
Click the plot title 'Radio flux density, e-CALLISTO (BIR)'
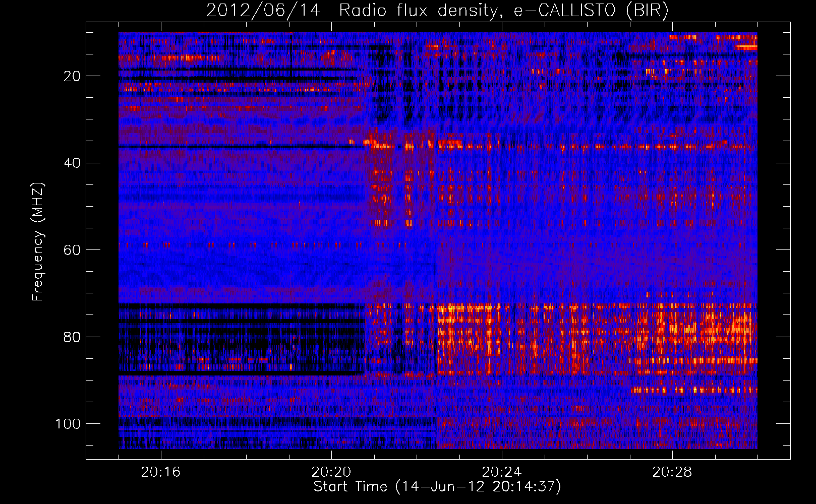[x=503, y=11]
